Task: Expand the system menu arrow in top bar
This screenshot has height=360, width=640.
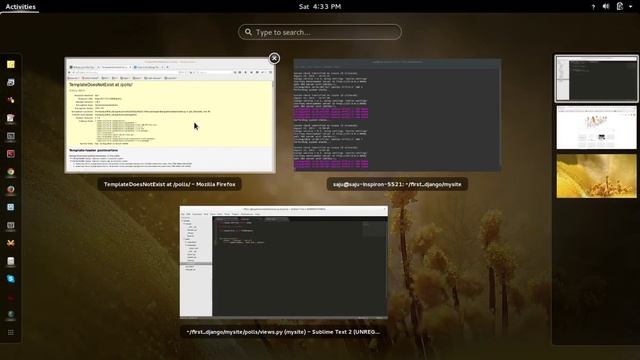Action: [x=631, y=7]
